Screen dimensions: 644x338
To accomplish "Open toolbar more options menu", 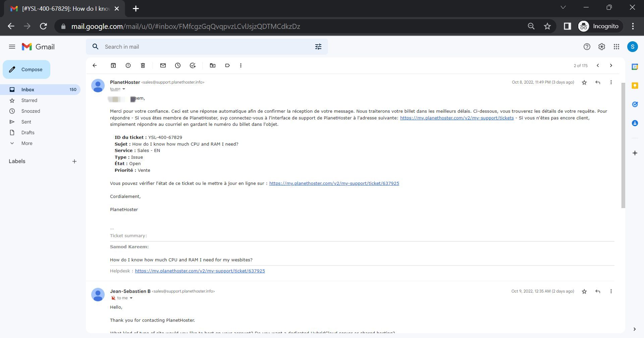I will click(241, 65).
